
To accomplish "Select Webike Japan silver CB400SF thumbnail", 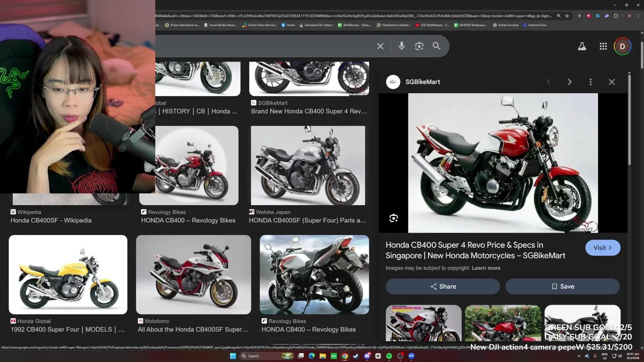I will click(x=308, y=165).
